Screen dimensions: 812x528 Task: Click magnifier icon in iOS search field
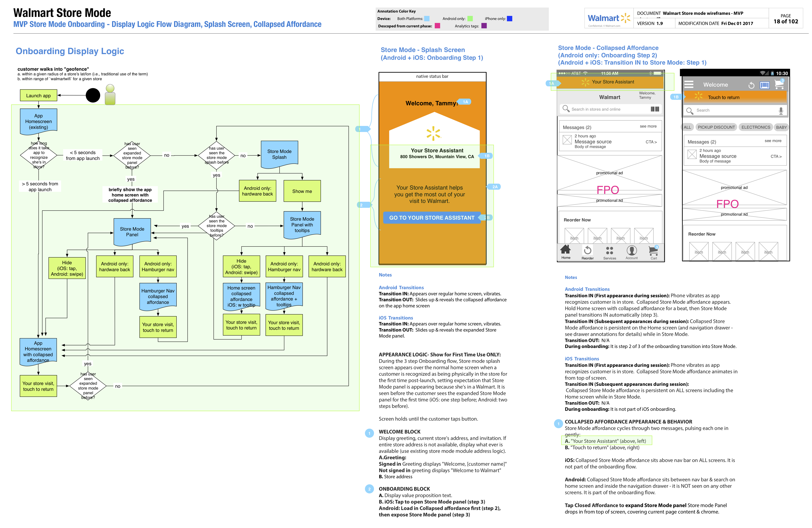(x=566, y=109)
